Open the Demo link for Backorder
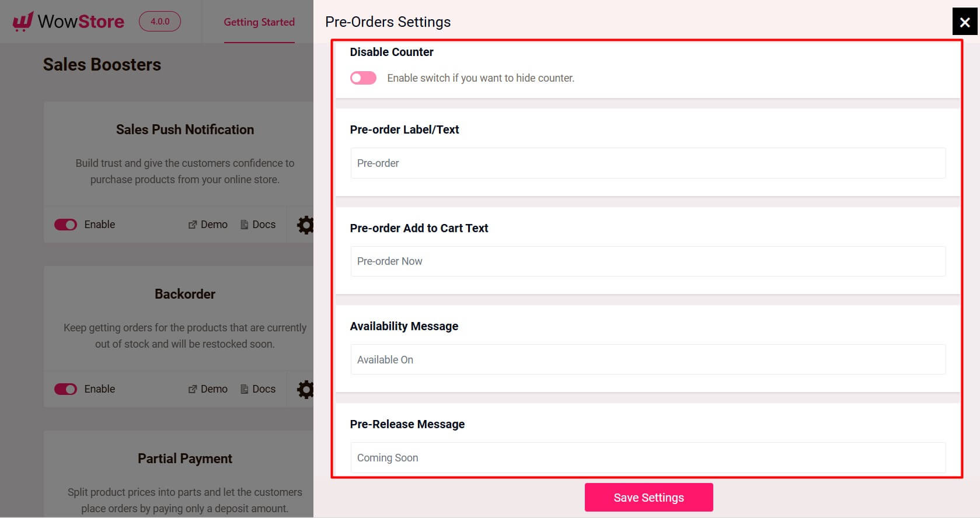The image size is (980, 518). (x=207, y=388)
